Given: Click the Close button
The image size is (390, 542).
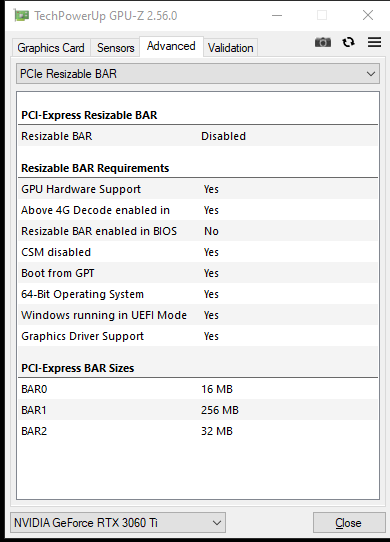Looking at the screenshot, I should [x=349, y=523].
